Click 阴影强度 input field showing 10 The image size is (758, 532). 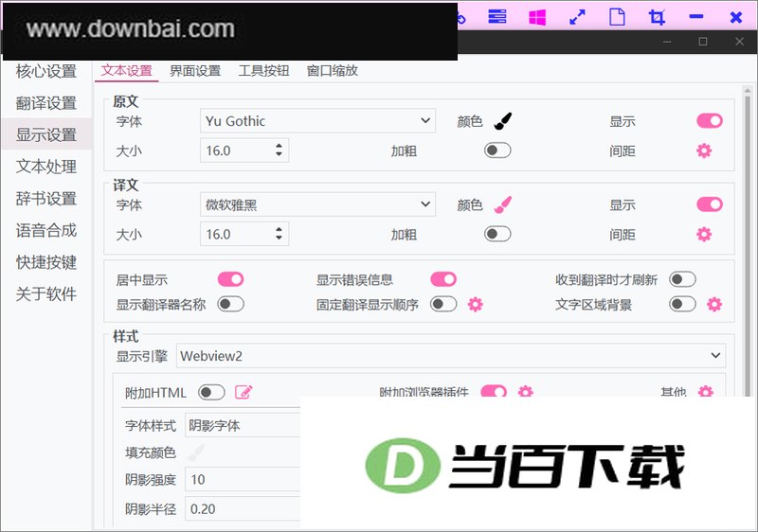tap(243, 479)
